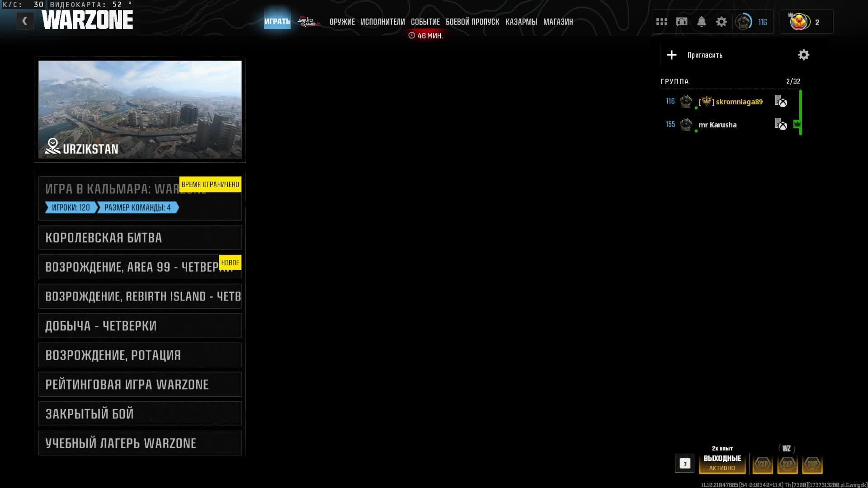Click skromniaga89 rank emblem
Image resolution: width=868 pixels, height=488 pixels.
pos(686,101)
